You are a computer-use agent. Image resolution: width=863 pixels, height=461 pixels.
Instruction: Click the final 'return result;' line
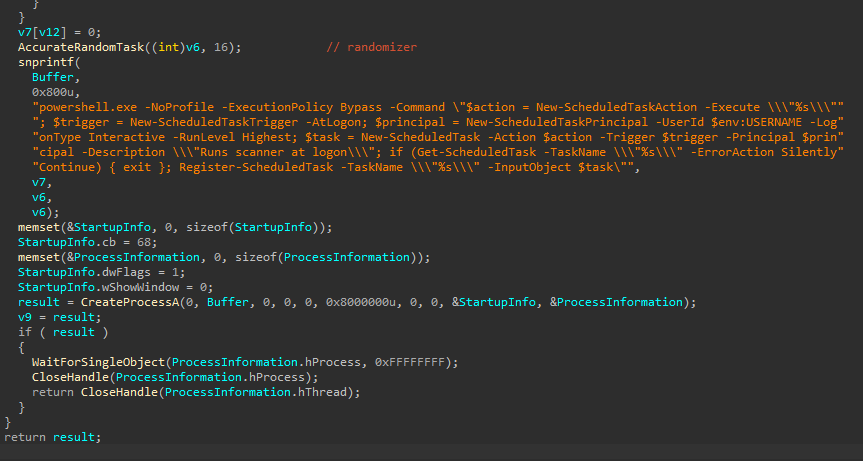[x=53, y=437]
